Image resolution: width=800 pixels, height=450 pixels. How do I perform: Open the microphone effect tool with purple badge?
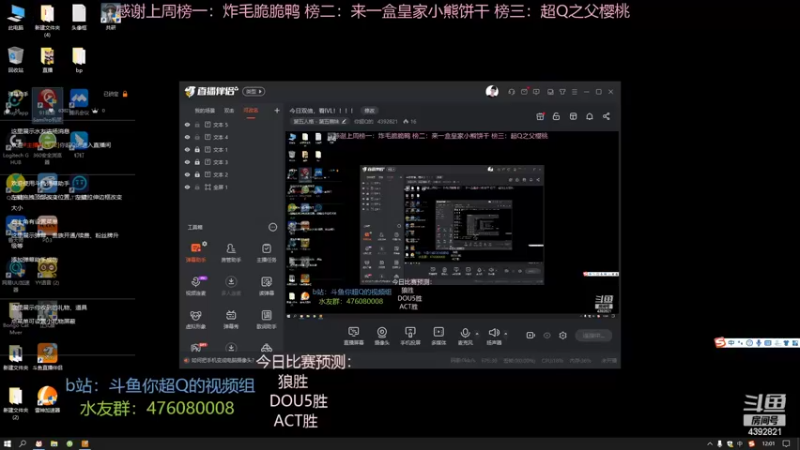(196, 285)
